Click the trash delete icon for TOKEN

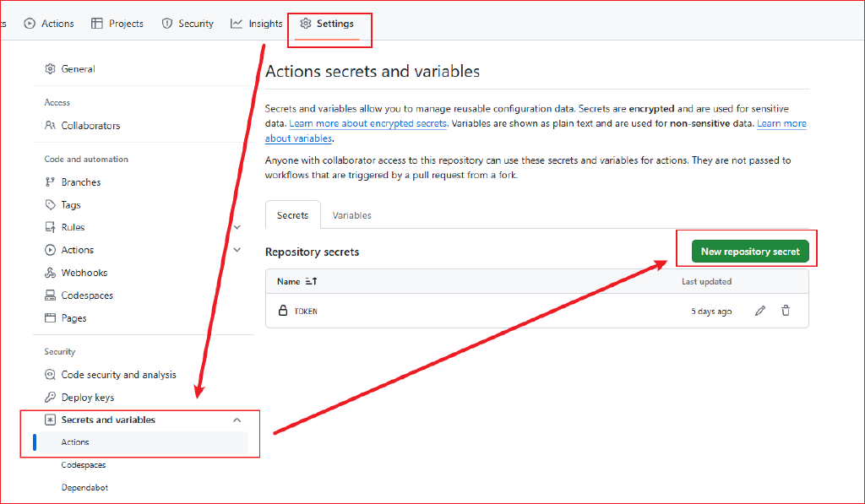point(786,311)
